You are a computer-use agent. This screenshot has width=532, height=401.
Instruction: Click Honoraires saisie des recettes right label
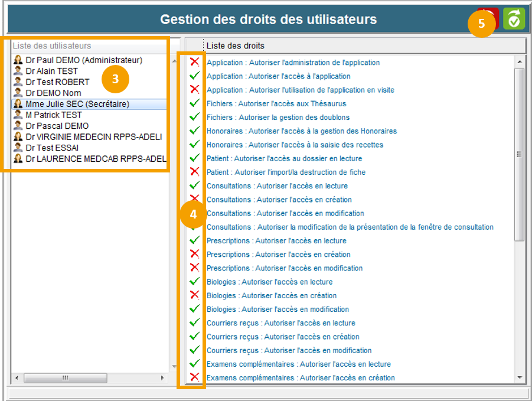click(x=295, y=145)
